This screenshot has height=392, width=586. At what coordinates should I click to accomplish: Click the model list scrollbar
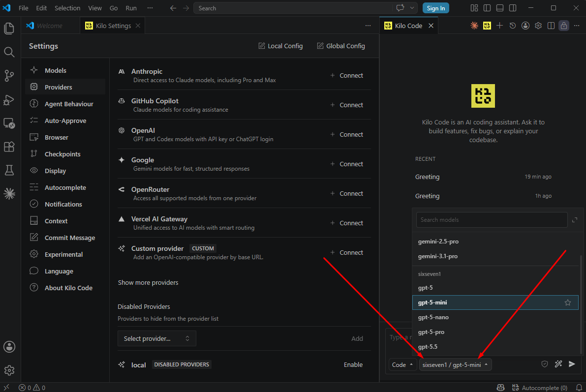581,304
